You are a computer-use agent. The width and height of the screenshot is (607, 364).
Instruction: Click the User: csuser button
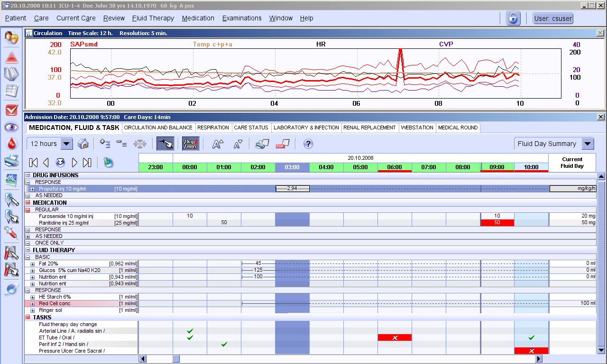(x=552, y=18)
